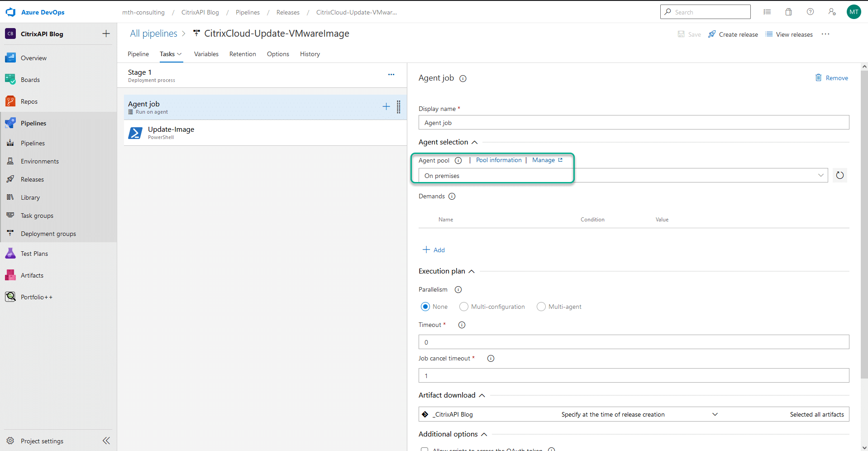868x451 pixels.
Task: Show Agent job info tooltip
Action: (x=463, y=78)
